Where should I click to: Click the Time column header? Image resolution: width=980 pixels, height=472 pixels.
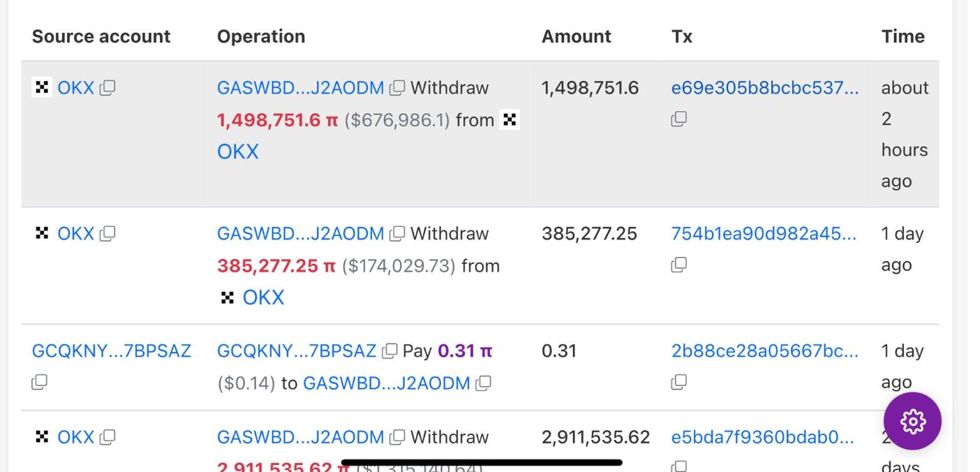(903, 36)
